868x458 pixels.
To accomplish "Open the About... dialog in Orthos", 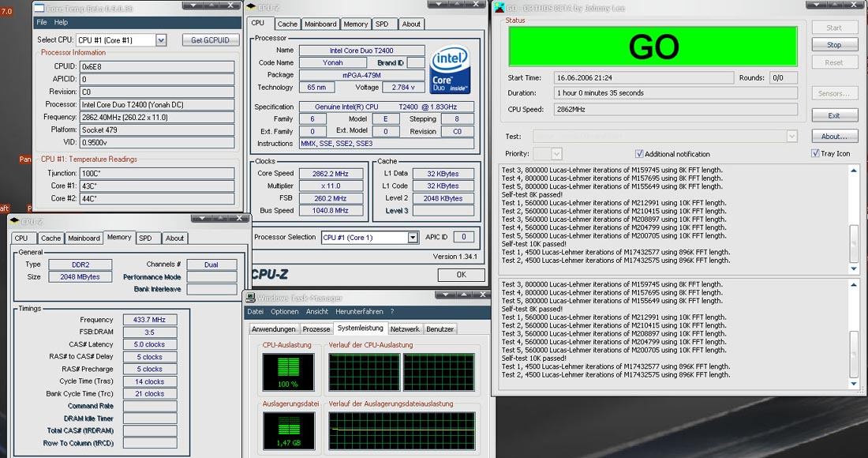I will pos(834,137).
